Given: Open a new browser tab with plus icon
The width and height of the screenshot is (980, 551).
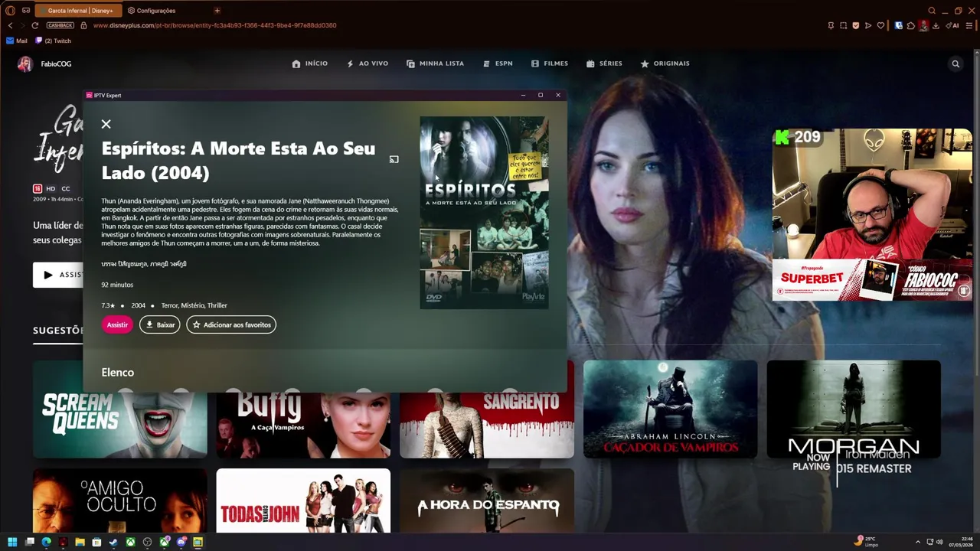Looking at the screenshot, I should pos(217,11).
